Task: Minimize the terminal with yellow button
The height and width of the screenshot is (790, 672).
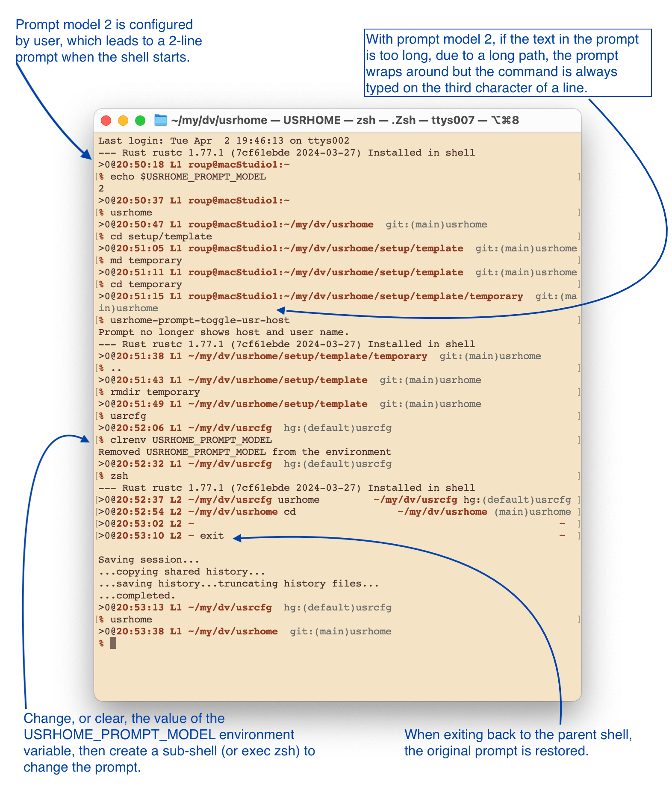Action: [123, 121]
